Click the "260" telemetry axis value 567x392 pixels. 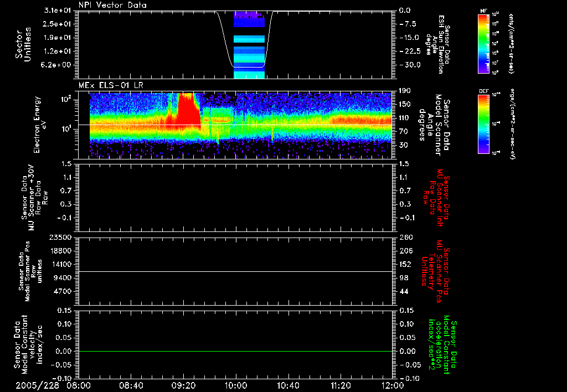pos(406,237)
